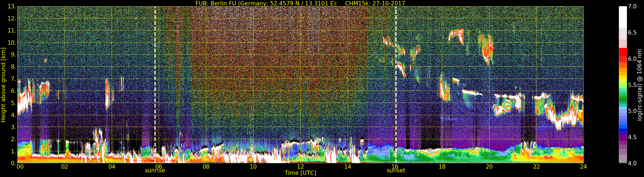This screenshot has height=177, width=644.
Task: Click the plot title 'FUB: Berlin FU (Germany…)'
Action: pos(300,3)
